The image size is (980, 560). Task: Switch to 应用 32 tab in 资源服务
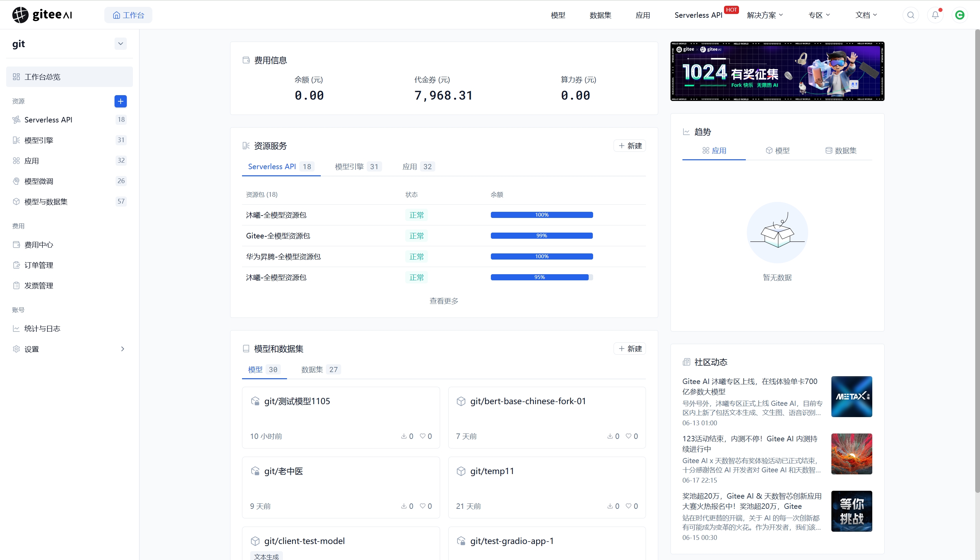pyautogui.click(x=418, y=166)
